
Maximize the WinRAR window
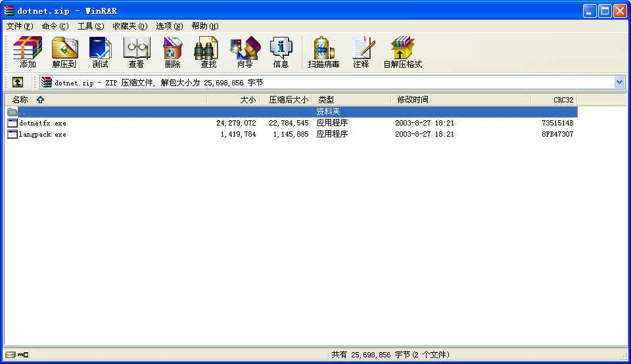[605, 11]
